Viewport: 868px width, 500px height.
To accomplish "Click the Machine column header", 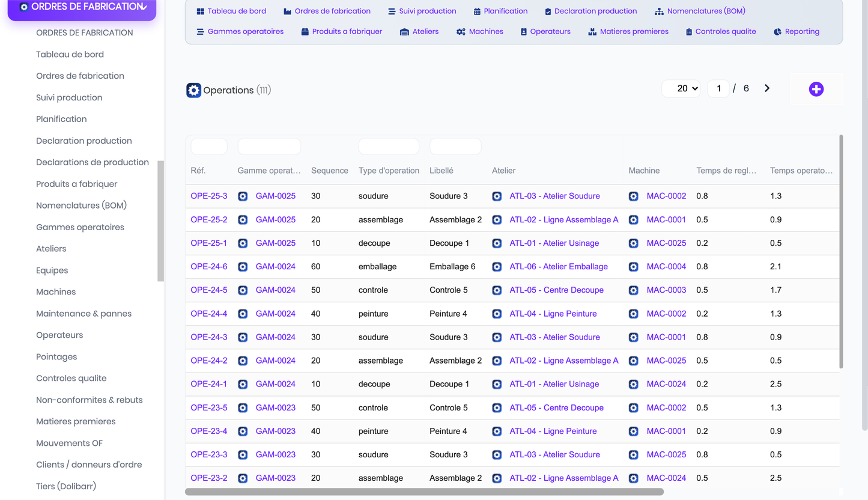I will click(x=644, y=171).
